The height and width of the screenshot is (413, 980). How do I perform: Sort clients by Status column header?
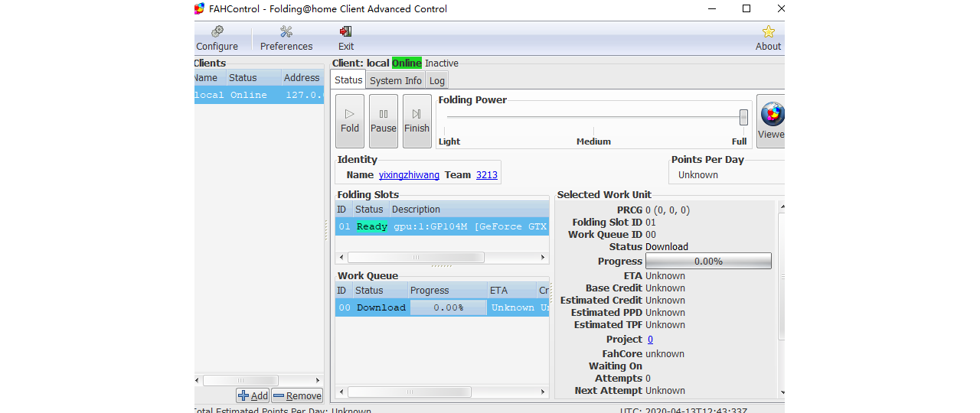click(253, 77)
